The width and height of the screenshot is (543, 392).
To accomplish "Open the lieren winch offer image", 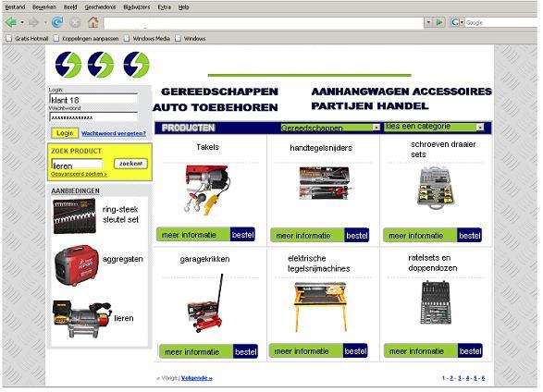I will coord(82,319).
